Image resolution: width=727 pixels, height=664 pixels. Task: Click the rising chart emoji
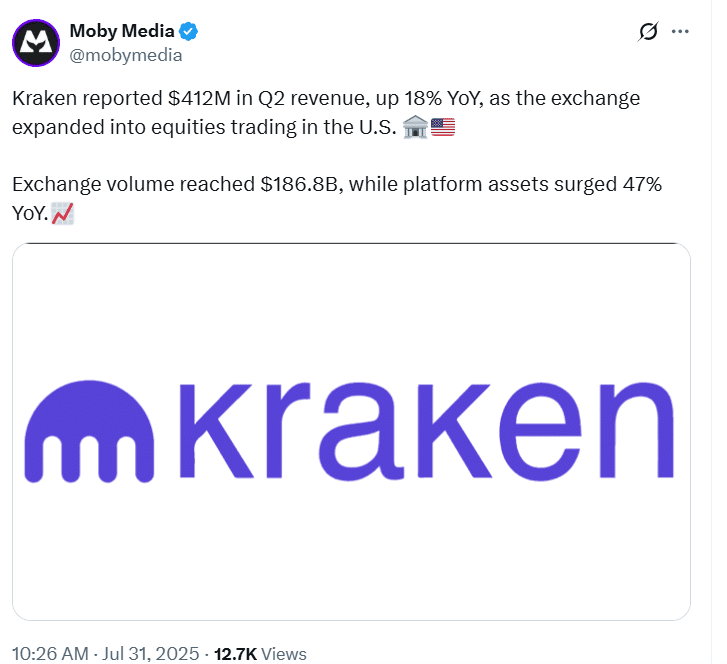coord(62,213)
